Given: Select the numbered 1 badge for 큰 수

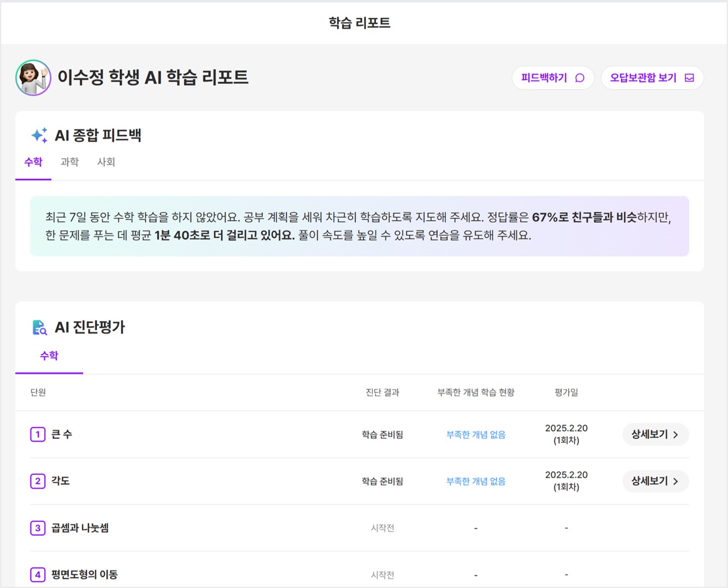Looking at the screenshot, I should pos(38,434).
